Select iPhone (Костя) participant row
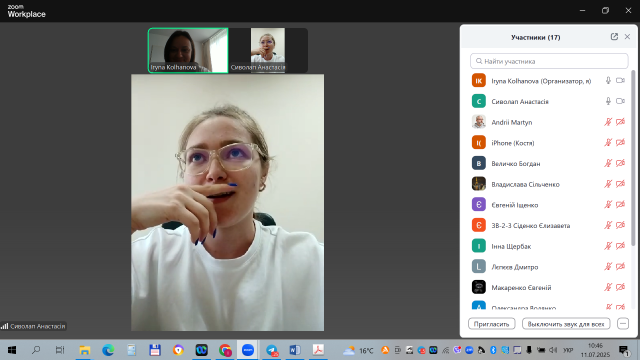 pyautogui.click(x=548, y=143)
